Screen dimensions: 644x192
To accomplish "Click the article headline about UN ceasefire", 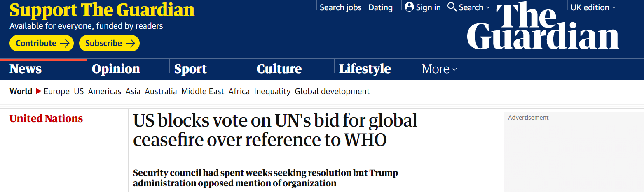I will [x=275, y=130].
